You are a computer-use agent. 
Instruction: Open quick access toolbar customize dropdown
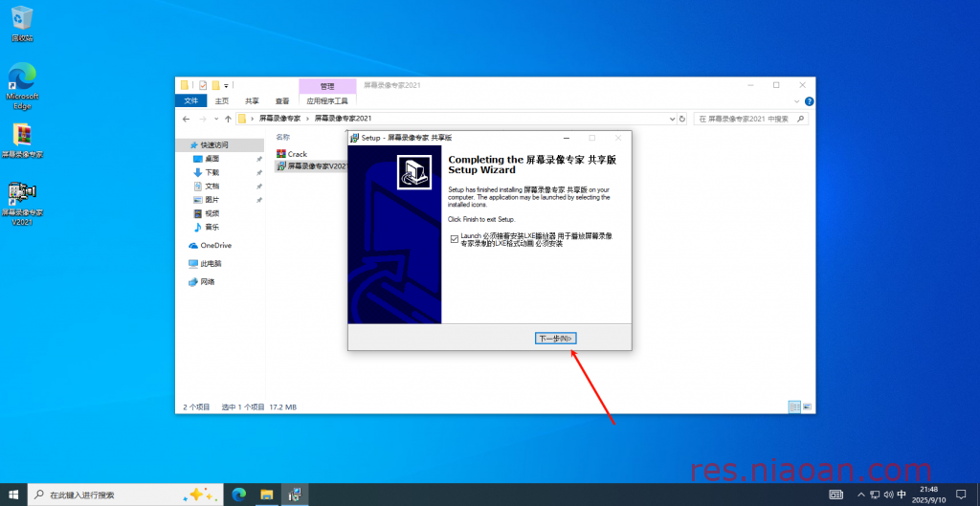[226, 85]
